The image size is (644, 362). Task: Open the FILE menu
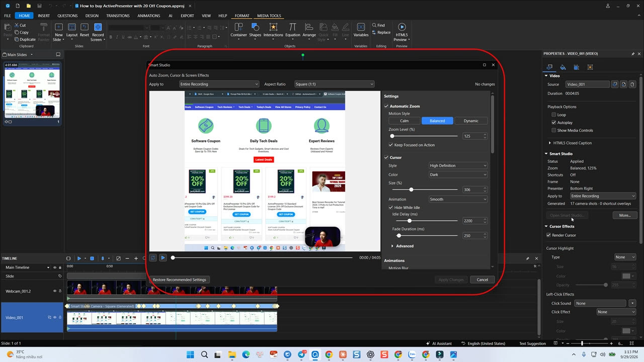8,16
